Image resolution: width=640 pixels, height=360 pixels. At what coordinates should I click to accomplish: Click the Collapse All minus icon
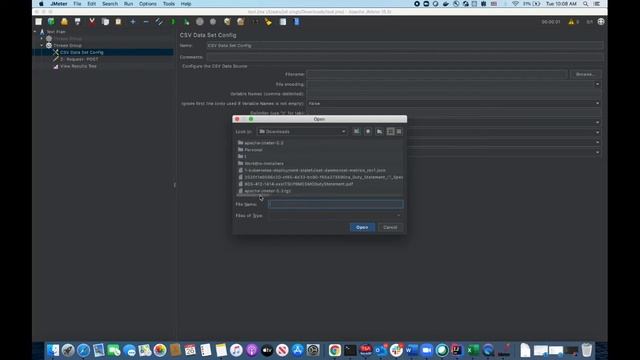tap(146, 22)
